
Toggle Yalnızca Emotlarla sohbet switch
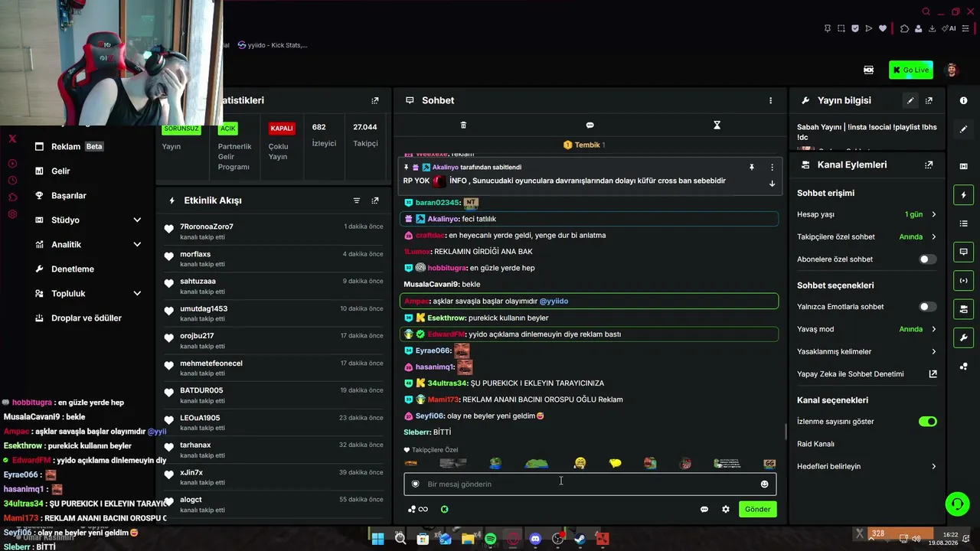927,307
